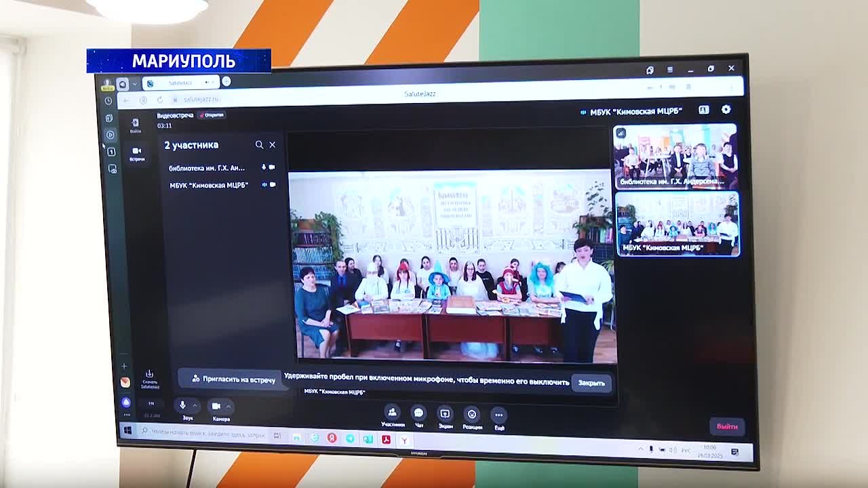Close the participants panel with X
Screen dimensions: 868x488
click(x=273, y=144)
